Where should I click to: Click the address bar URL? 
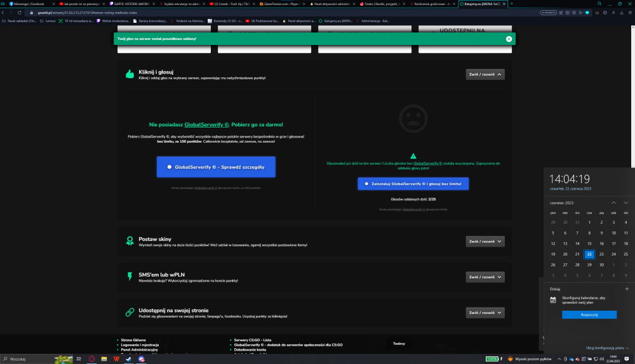click(x=87, y=13)
